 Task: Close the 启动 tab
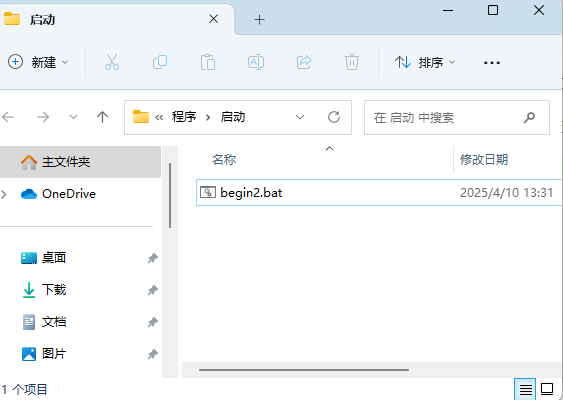214,19
